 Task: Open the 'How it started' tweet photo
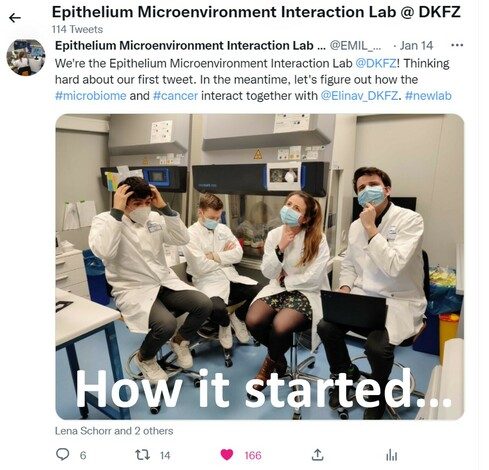[x=260, y=267]
